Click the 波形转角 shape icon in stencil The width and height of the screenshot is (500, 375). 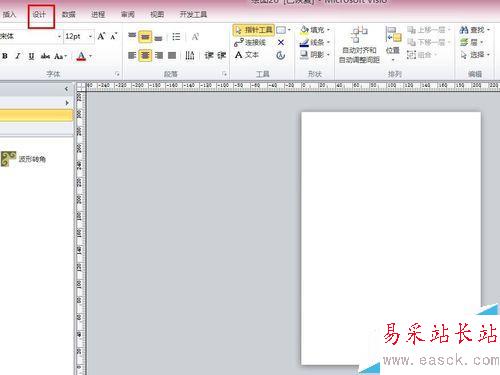(x=8, y=159)
